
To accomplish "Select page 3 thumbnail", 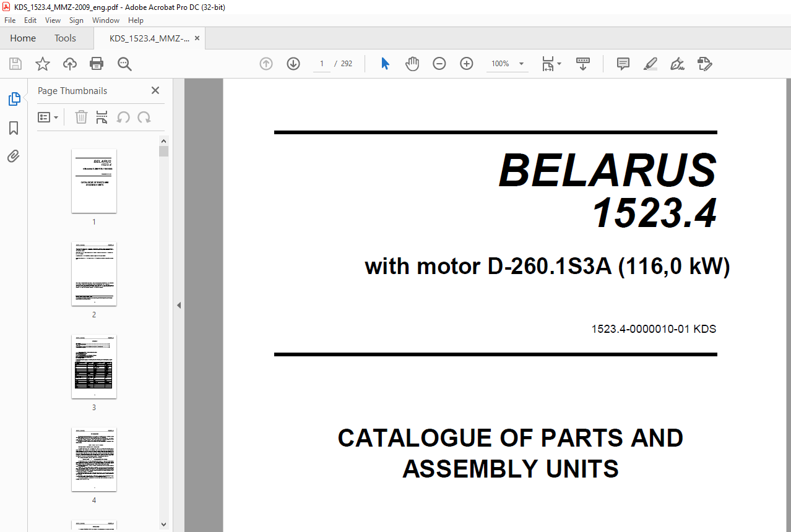I will 94,366.
